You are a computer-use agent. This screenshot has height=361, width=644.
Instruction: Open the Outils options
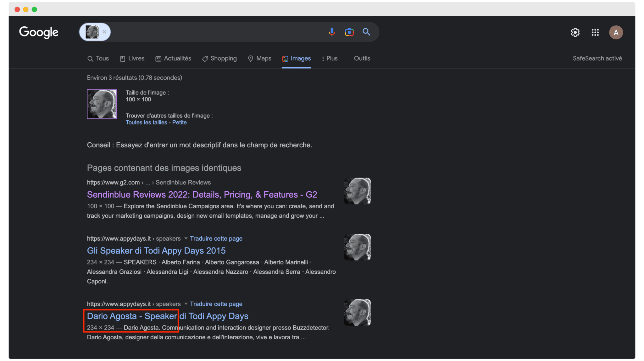pyautogui.click(x=362, y=58)
